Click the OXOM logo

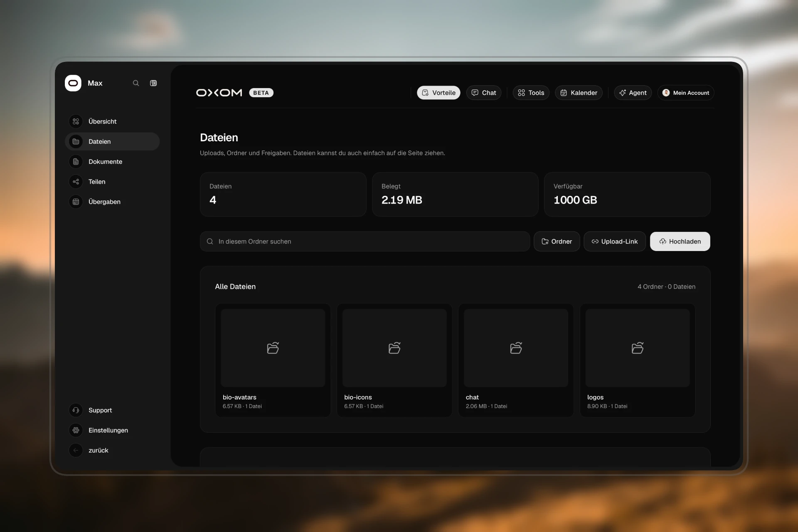pos(219,93)
